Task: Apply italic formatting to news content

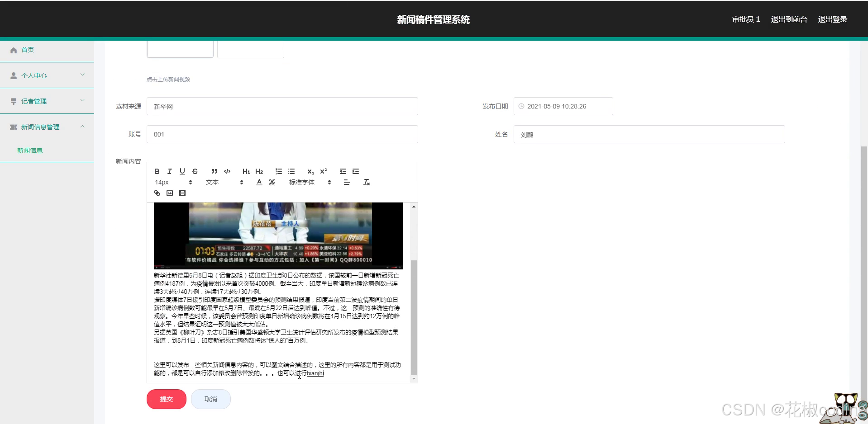Action: tap(169, 171)
